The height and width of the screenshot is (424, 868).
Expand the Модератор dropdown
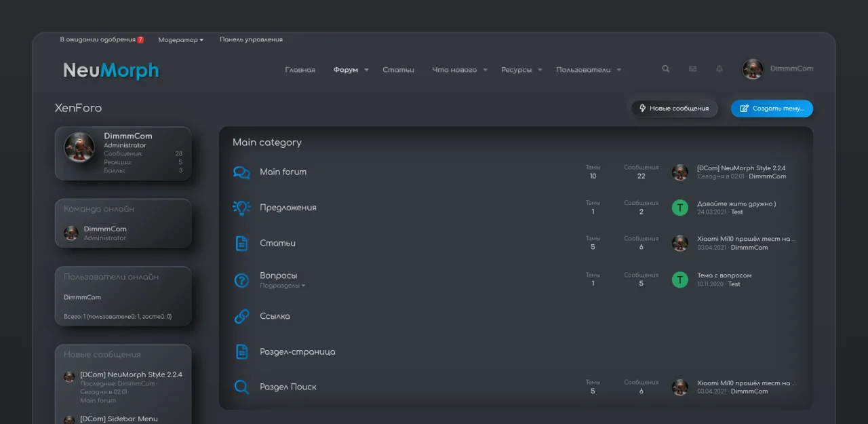pos(181,40)
